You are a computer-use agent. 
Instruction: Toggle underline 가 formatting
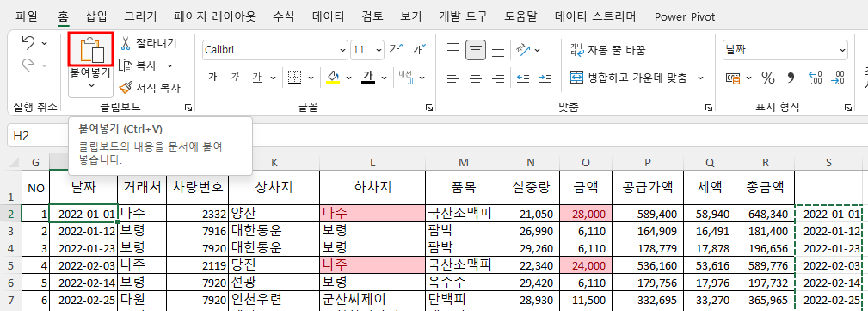(x=257, y=77)
